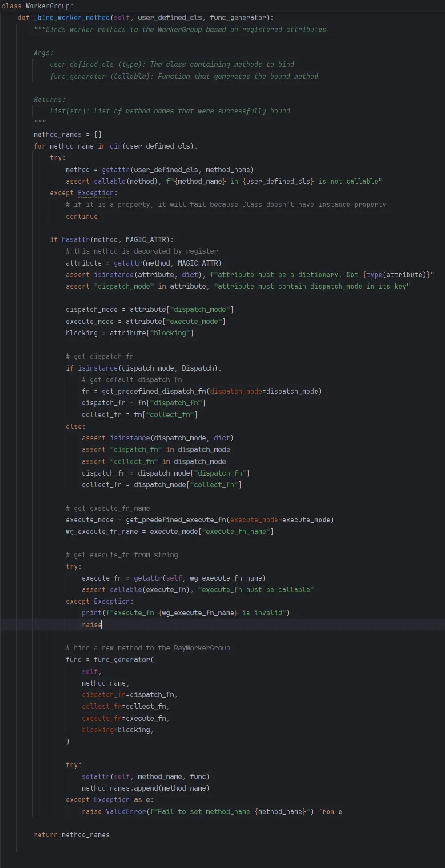Click the "get_predefined_execute_fn" call
The height and width of the screenshot is (868, 445).
[176, 520]
